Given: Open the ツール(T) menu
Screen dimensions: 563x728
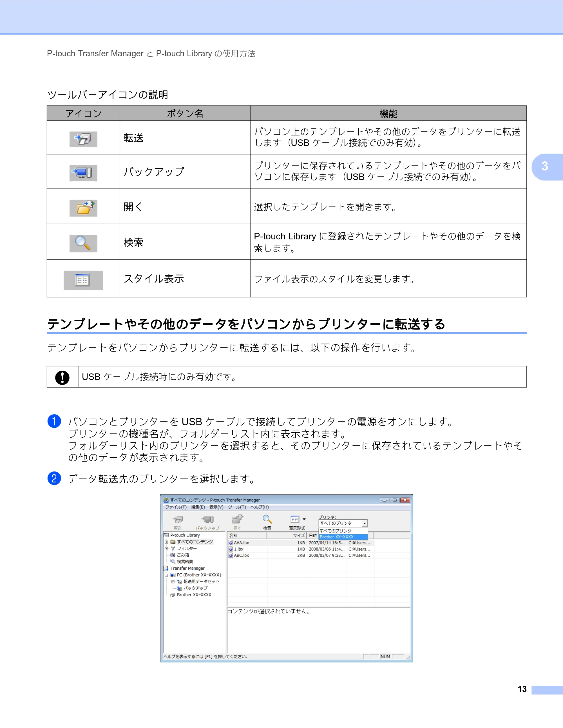Looking at the screenshot, I should click(x=237, y=507).
